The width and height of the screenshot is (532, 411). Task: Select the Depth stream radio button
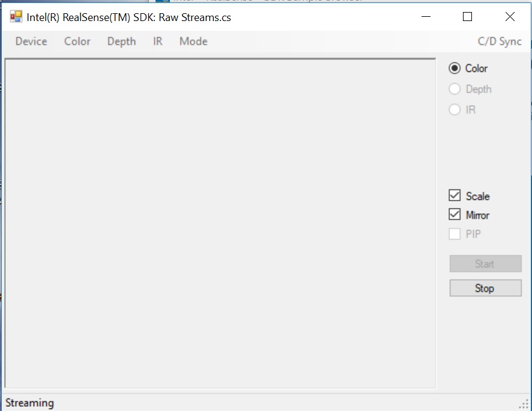point(455,89)
